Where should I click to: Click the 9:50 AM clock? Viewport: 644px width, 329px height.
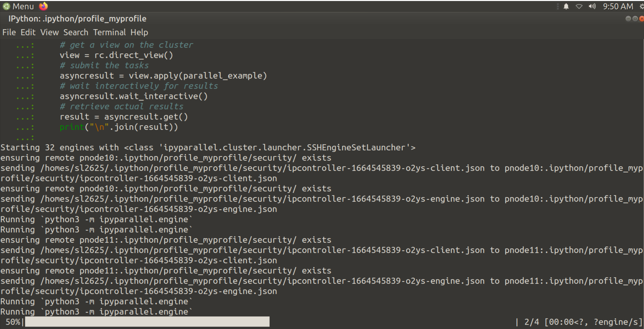(618, 6)
